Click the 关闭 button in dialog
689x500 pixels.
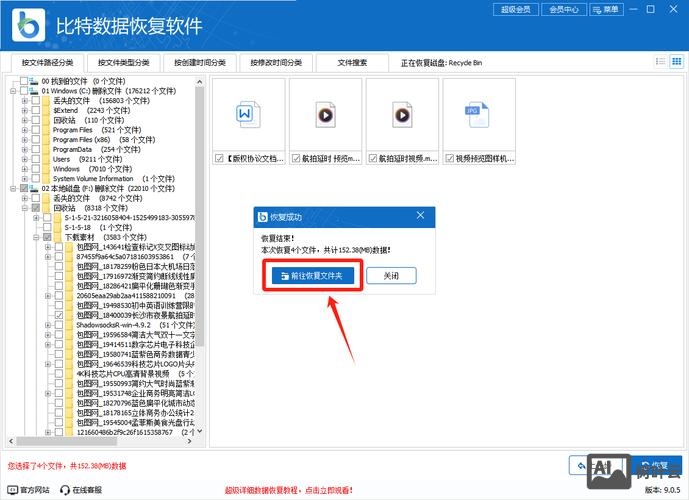click(391, 276)
